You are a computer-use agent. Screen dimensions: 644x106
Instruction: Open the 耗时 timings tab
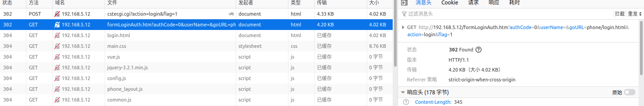pos(514,3)
